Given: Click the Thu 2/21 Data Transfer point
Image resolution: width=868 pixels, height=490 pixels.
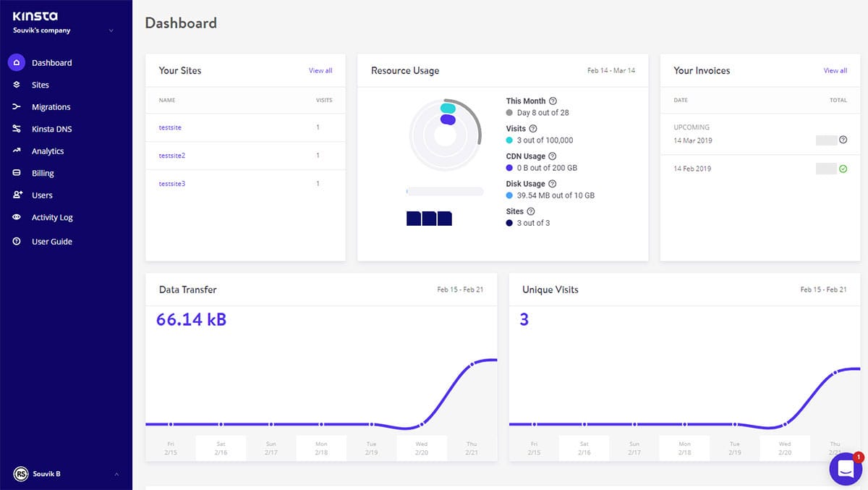Looking at the screenshot, I should point(472,365).
